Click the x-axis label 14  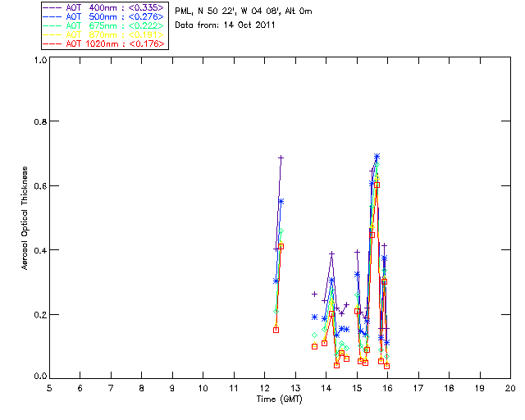pos(326,389)
